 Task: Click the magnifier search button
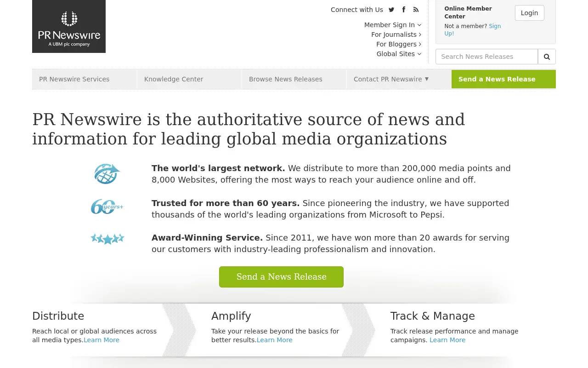[547, 57]
